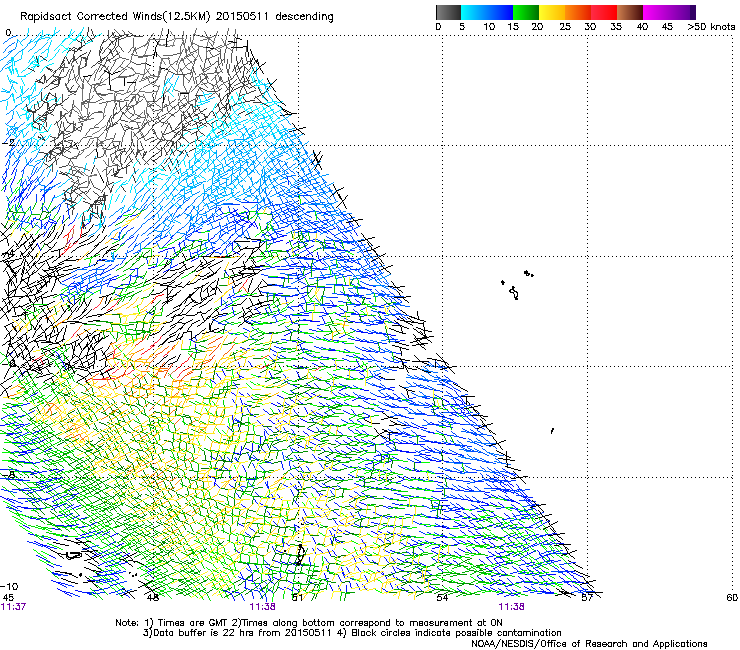
Task: Click the longitude axis label '57'
Action: coord(587,598)
